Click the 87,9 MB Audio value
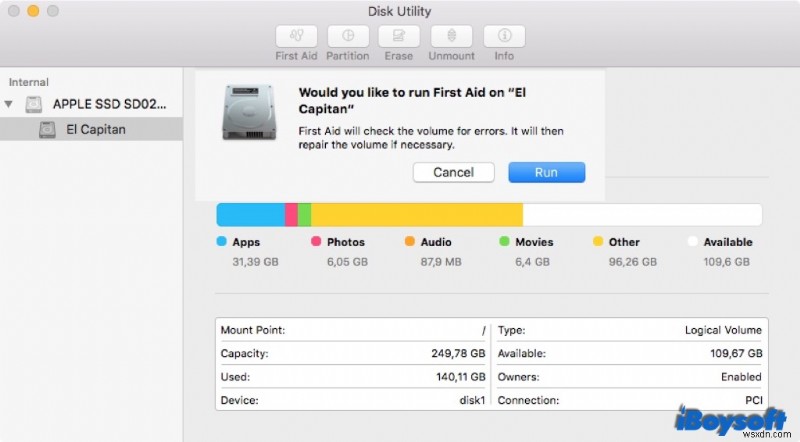The height and width of the screenshot is (442, 800). point(441,262)
